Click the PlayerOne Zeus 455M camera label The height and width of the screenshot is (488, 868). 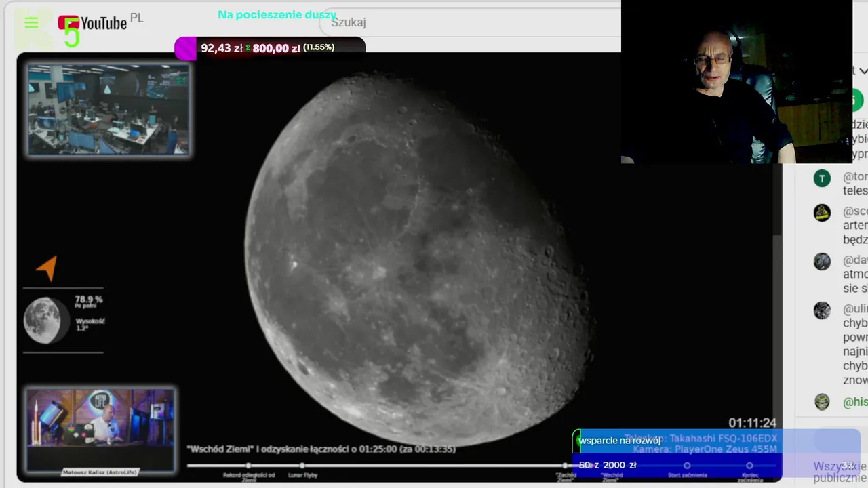[x=705, y=449]
